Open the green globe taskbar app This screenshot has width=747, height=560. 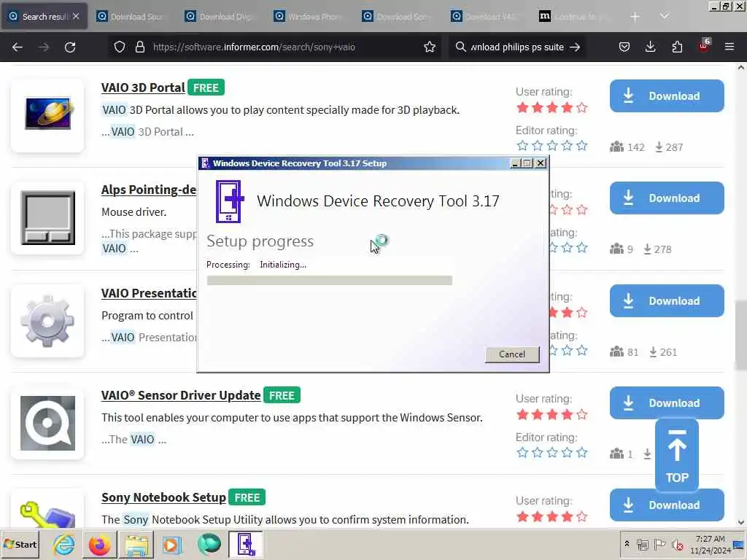[209, 544]
